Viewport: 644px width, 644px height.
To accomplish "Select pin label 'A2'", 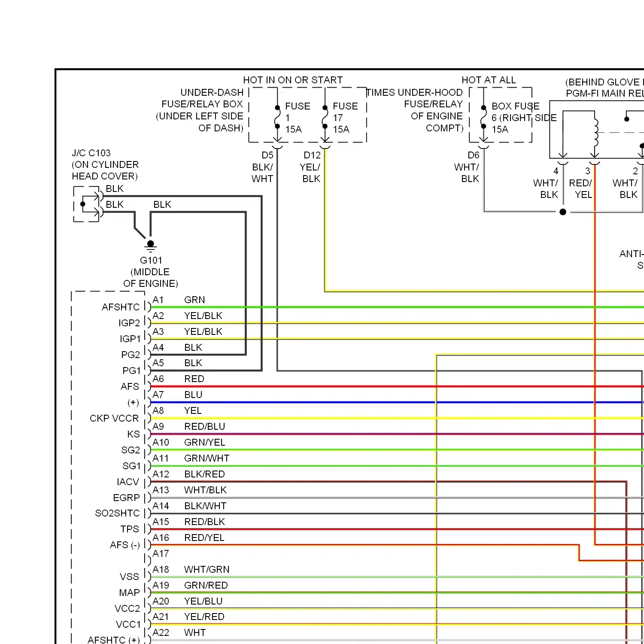I will pos(158,316).
